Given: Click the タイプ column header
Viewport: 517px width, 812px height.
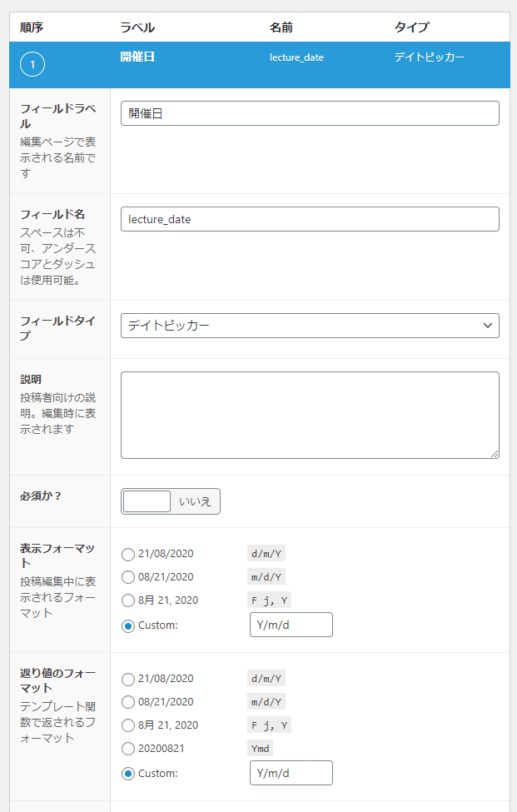Looking at the screenshot, I should point(412,27).
